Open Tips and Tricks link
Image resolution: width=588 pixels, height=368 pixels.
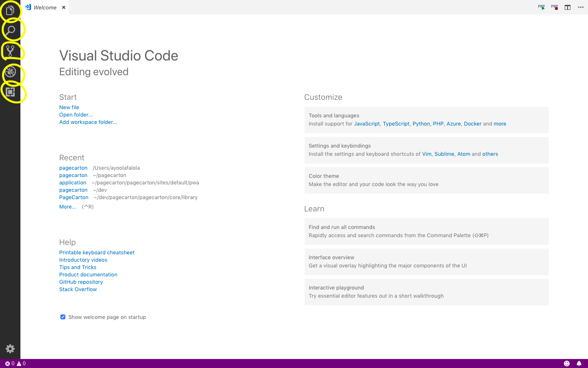(x=78, y=267)
